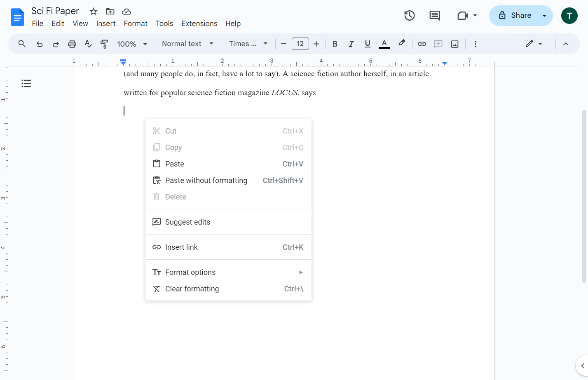Open the three-dot more options toolbar menu

click(x=476, y=44)
